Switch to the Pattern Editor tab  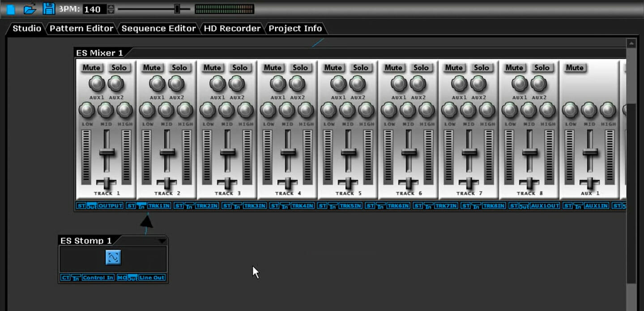pos(81,28)
